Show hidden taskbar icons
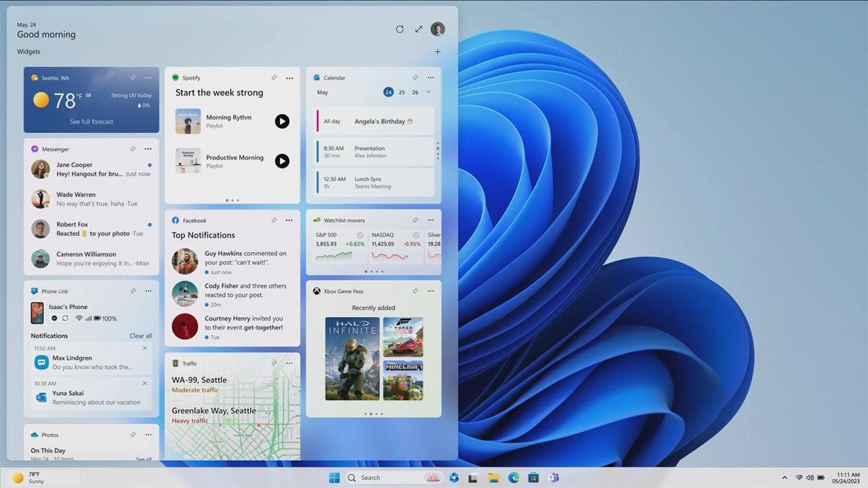868x488 pixels. tap(785, 477)
